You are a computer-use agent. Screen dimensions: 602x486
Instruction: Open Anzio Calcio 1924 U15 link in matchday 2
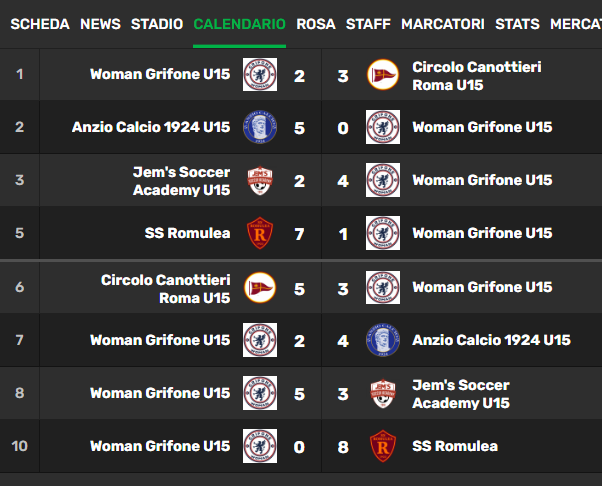pos(151,127)
